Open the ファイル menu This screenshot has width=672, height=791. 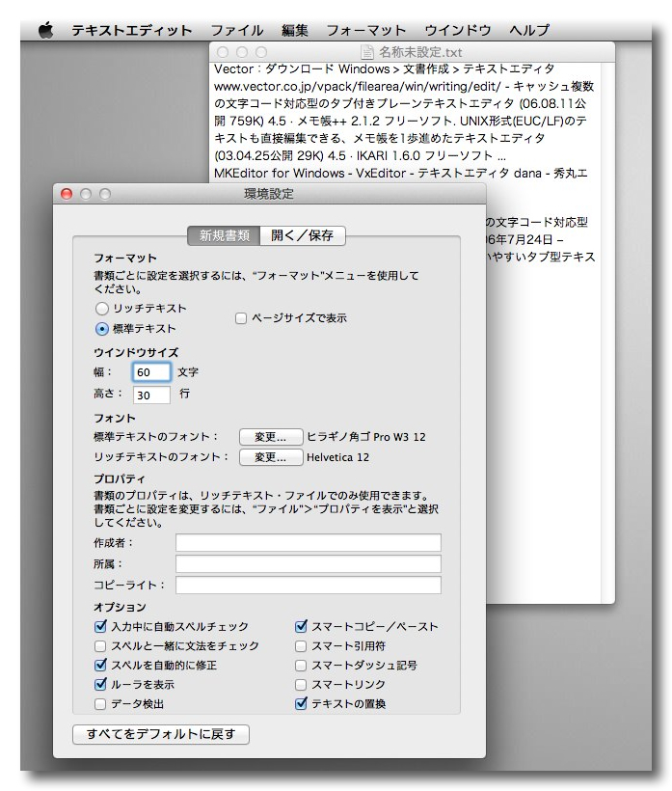tap(236, 30)
